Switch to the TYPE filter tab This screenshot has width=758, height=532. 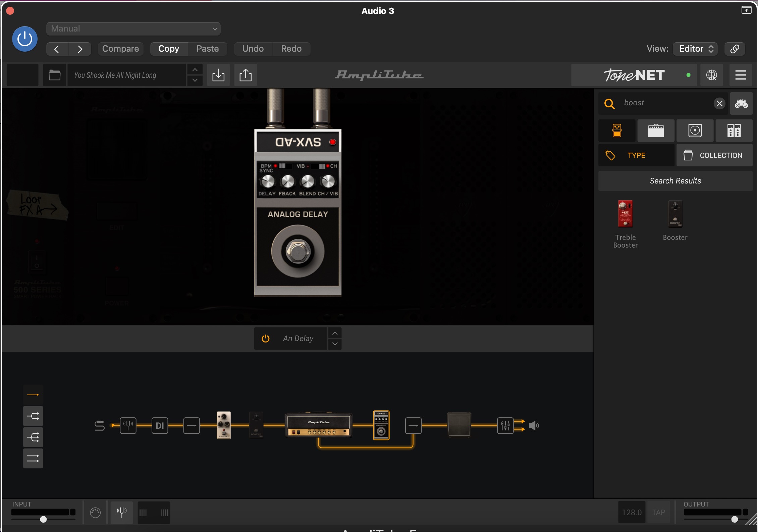pyautogui.click(x=636, y=155)
